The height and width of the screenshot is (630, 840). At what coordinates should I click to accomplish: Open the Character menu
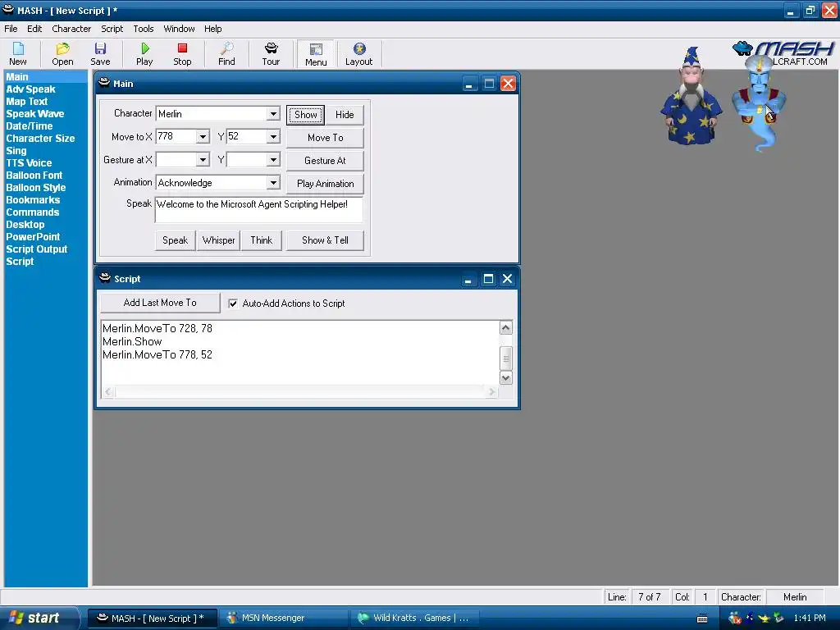(71, 29)
